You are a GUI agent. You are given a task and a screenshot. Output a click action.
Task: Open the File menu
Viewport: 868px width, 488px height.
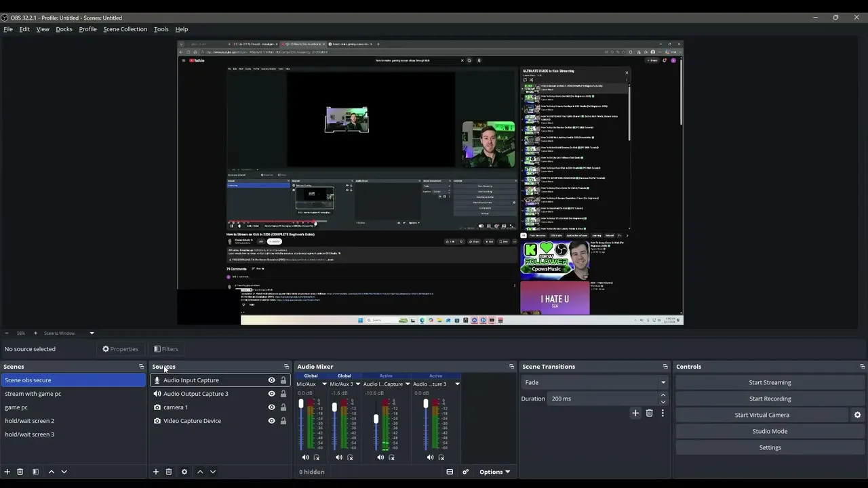tap(8, 29)
